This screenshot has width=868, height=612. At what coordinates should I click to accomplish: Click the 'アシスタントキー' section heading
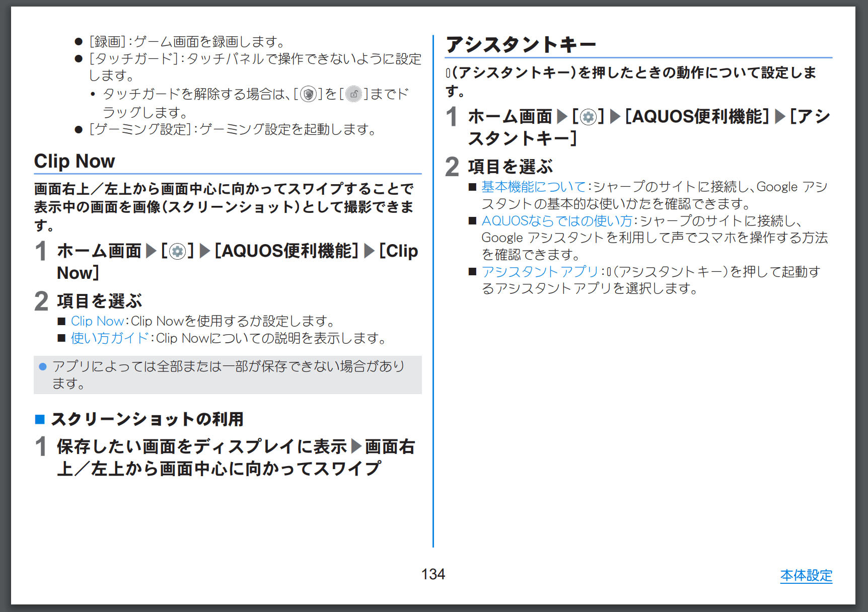[521, 44]
